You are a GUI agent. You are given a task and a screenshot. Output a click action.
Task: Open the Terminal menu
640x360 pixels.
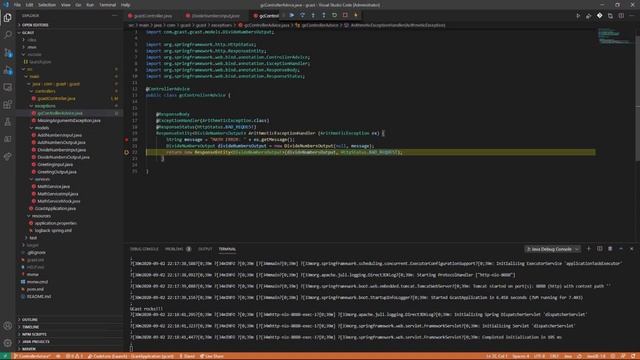108,5
